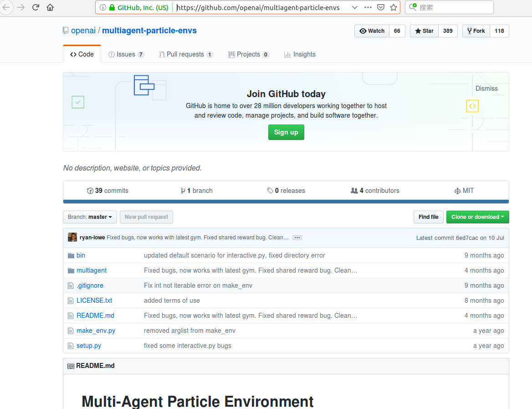Click the repository book icon beside openai

(65, 30)
